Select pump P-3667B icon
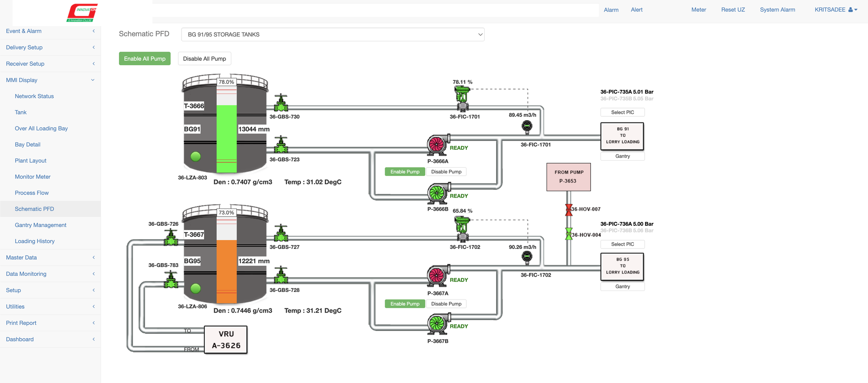This screenshot has height=383, width=868. click(x=438, y=324)
